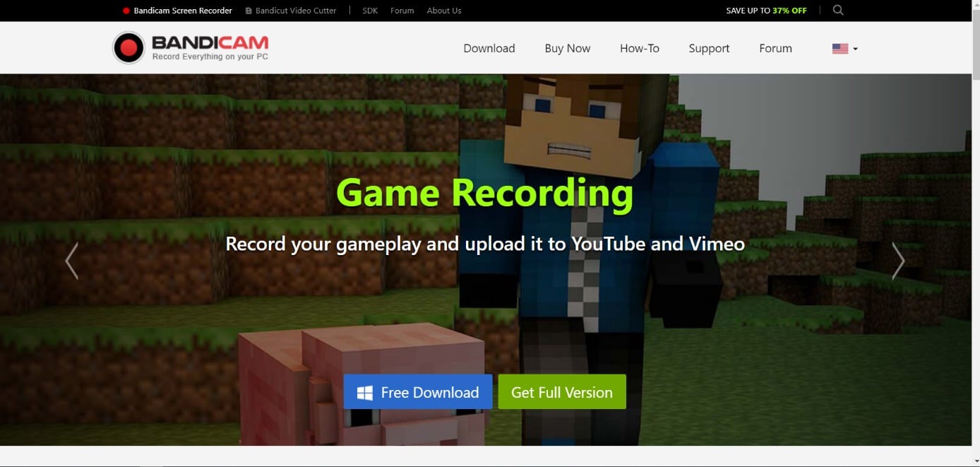Open the How-To menu item
The image size is (980, 467).
(640, 48)
